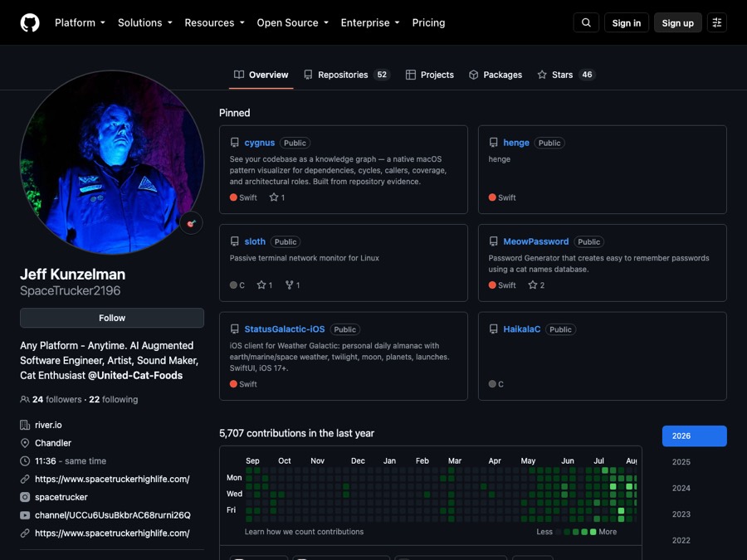
Task: Click the star icon on cygnus
Action: pyautogui.click(x=273, y=197)
